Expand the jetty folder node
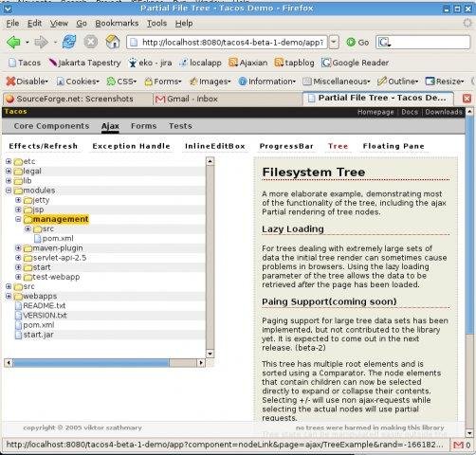 (x=18, y=200)
